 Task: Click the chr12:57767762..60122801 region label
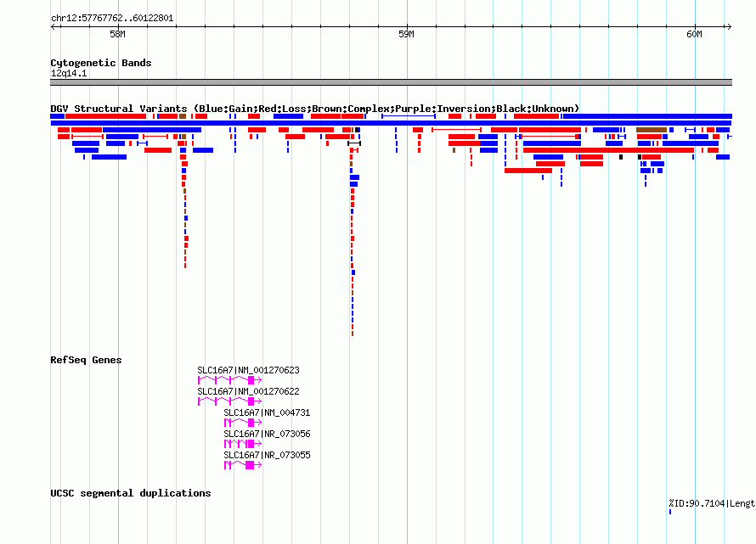tap(112, 19)
